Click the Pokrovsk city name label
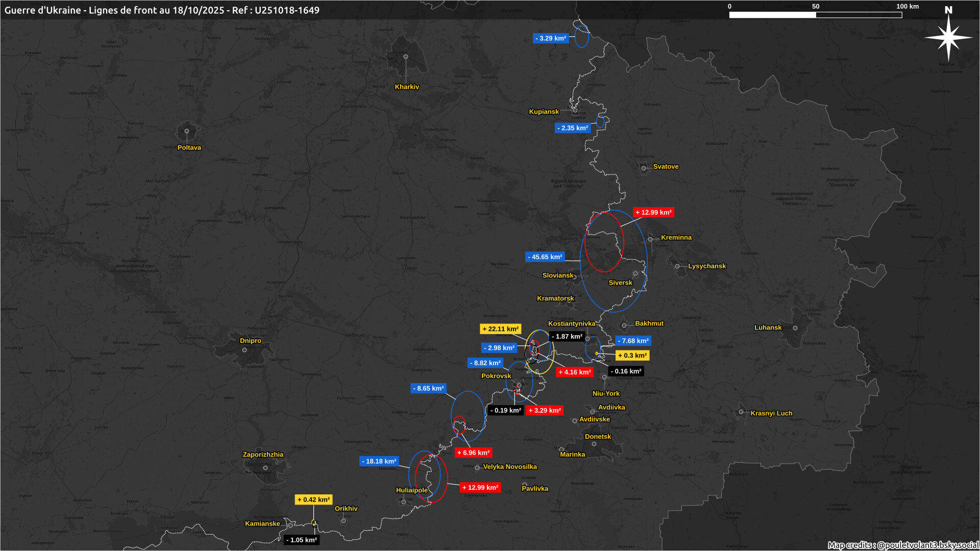980x551 pixels. [496, 376]
